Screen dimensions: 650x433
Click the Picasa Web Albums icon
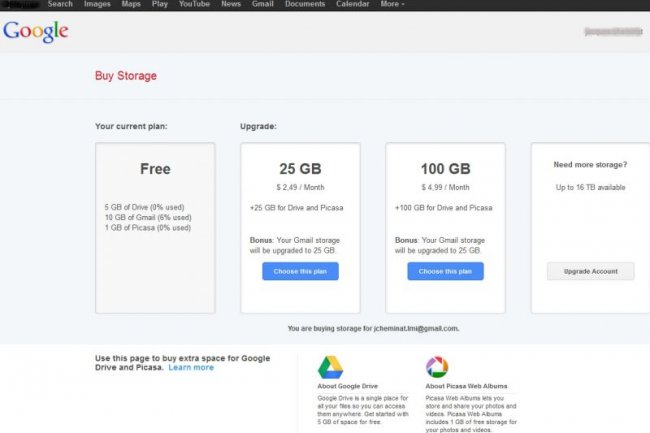point(437,367)
